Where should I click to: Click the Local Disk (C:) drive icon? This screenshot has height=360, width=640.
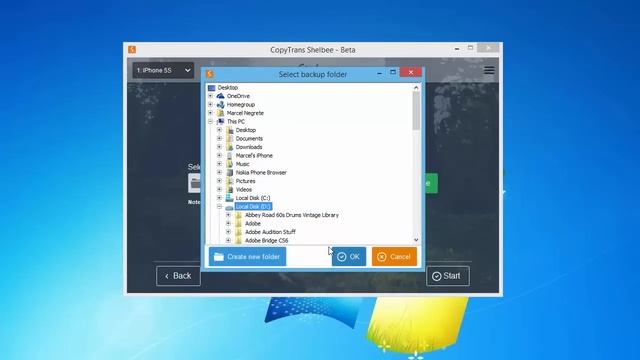[229, 198]
